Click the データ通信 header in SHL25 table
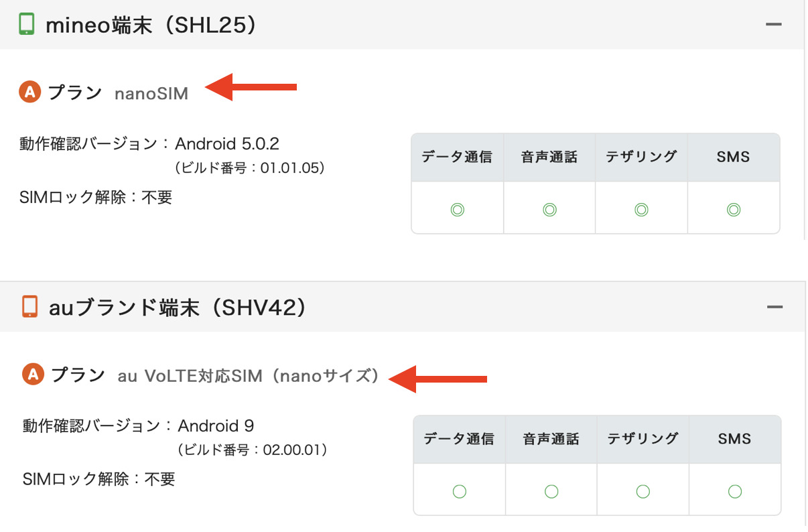The width and height of the screenshot is (808, 532). pos(457,157)
